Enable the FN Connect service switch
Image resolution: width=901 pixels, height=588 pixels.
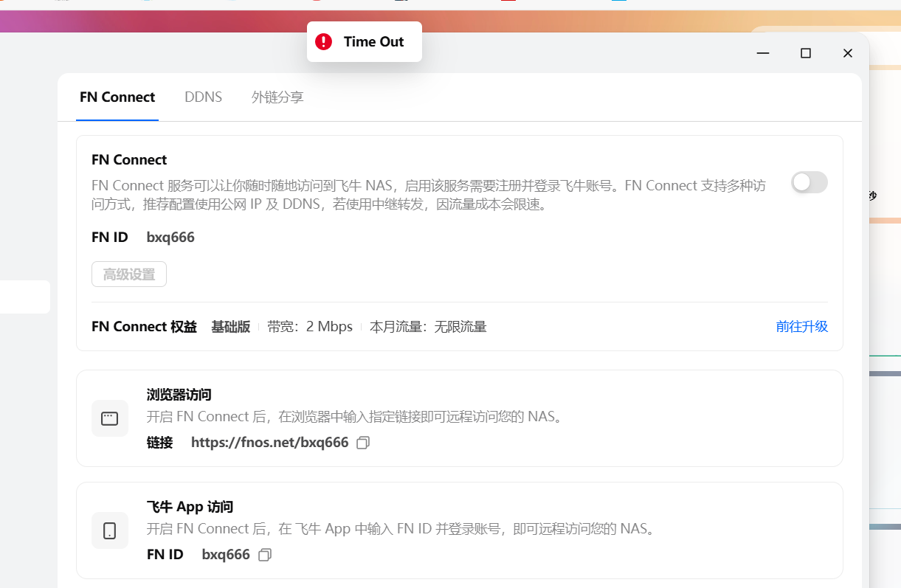click(809, 182)
